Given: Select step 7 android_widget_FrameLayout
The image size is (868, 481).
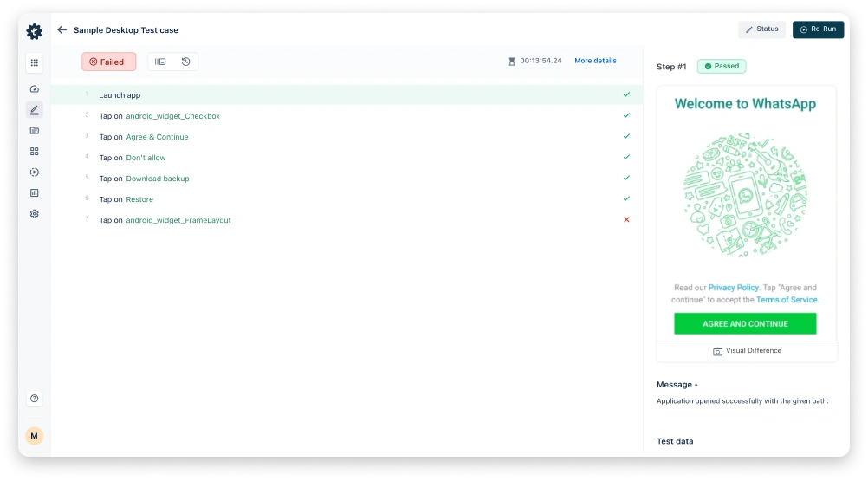Looking at the screenshot, I should point(178,220).
